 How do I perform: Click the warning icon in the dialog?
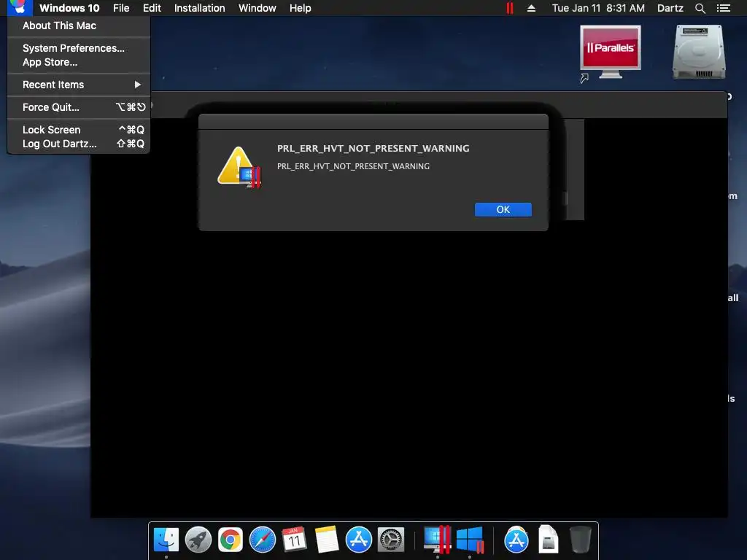pyautogui.click(x=239, y=167)
